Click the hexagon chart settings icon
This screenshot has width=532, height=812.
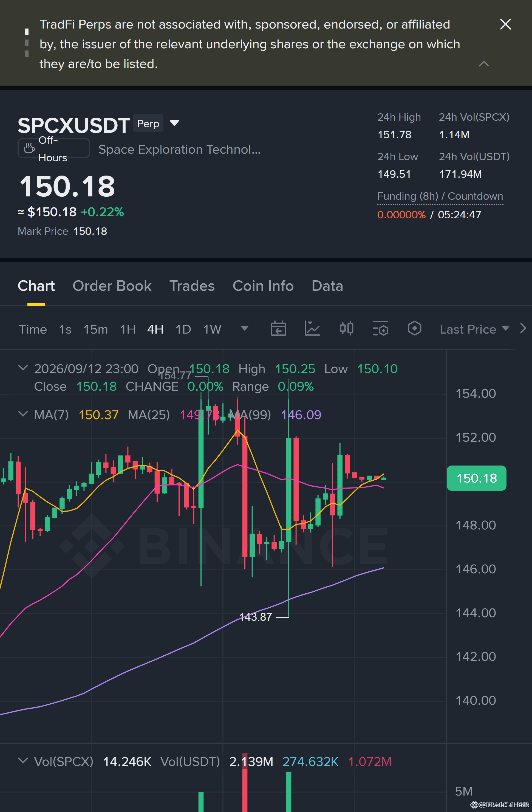point(414,329)
